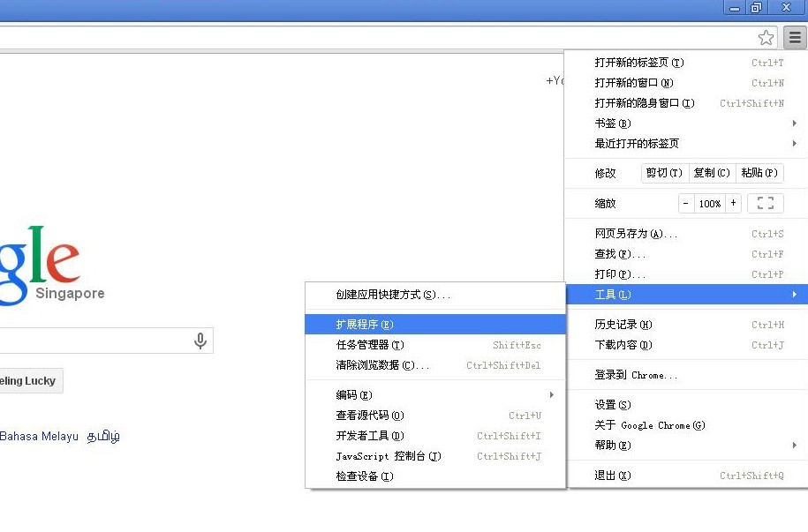Restore the browser window size
808x532 pixels.
pos(756,8)
